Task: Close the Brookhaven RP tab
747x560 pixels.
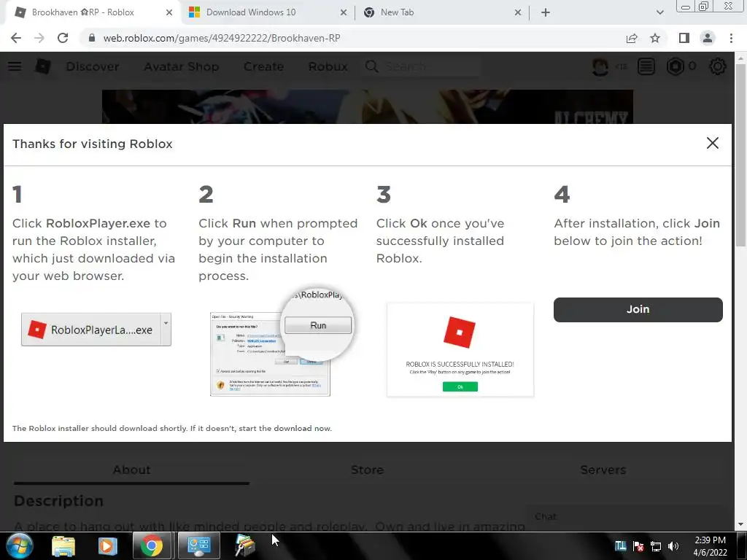Action: coord(169,12)
